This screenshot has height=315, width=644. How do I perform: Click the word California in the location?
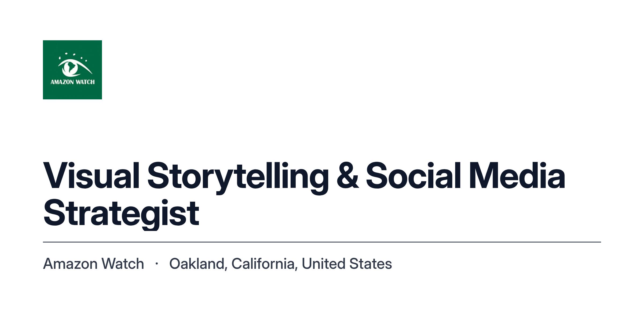point(263,264)
